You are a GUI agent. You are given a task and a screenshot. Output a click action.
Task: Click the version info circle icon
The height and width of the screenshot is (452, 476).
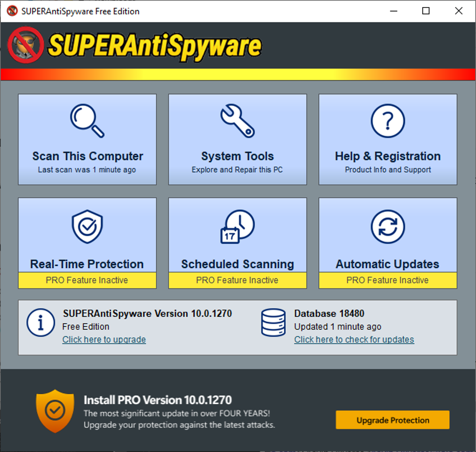point(41,322)
